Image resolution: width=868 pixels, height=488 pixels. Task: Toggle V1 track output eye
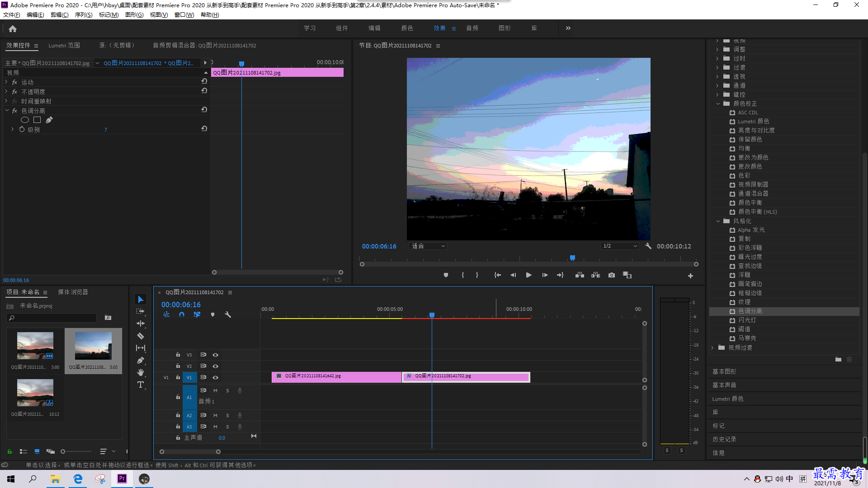tap(216, 377)
